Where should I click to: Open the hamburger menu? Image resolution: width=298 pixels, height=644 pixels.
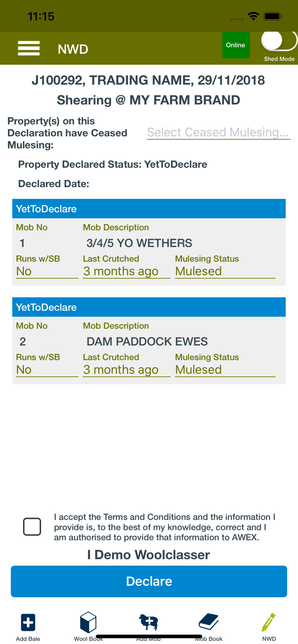point(29,48)
